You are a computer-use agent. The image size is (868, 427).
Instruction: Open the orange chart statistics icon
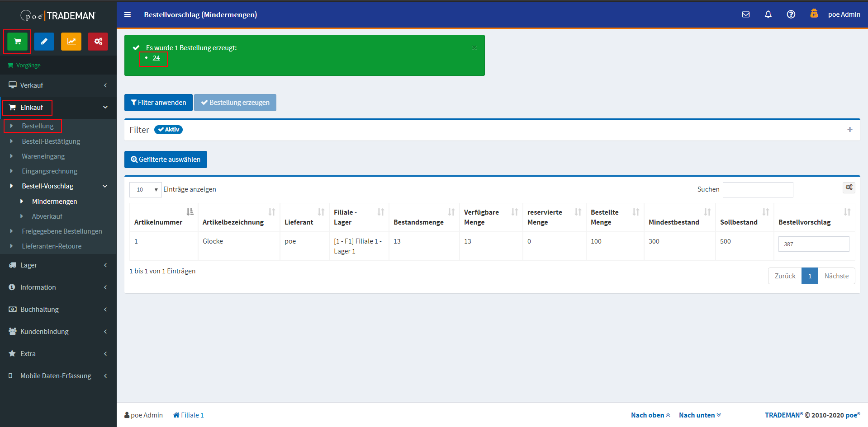(71, 42)
